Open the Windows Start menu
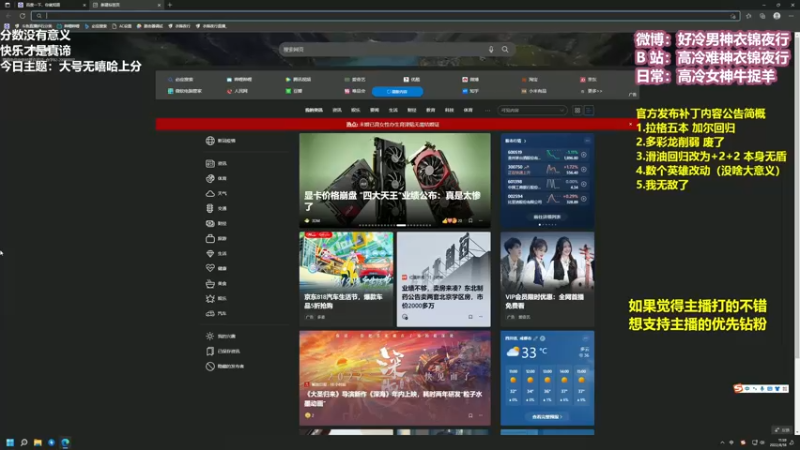Image resolution: width=800 pixels, height=450 pixels. [10, 442]
